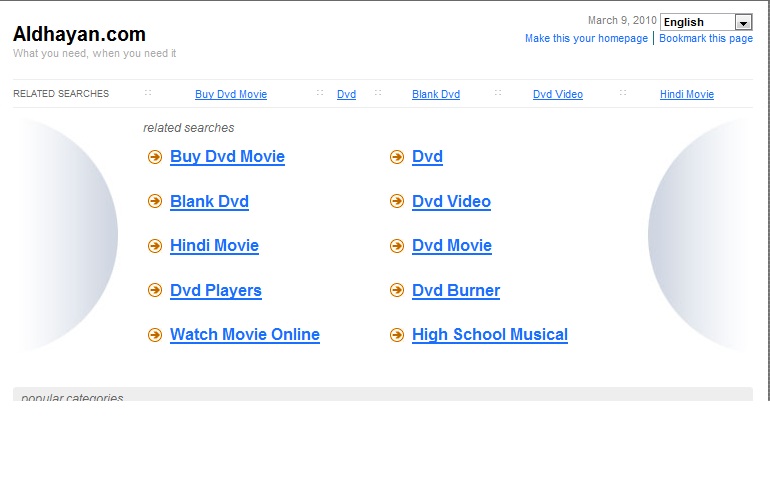Click the arrow icon beside Hindi Movie
The width and height of the screenshot is (770, 480).
click(155, 246)
